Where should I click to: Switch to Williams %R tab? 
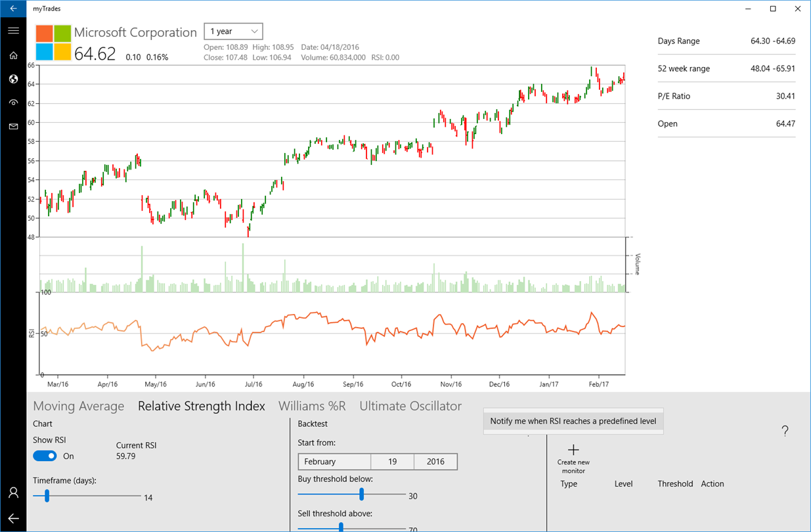(312, 406)
